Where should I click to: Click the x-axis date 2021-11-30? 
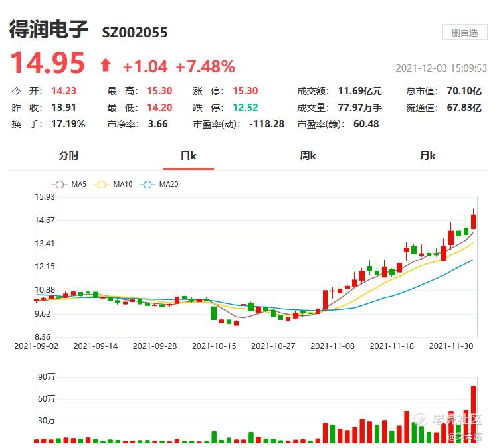tap(451, 346)
